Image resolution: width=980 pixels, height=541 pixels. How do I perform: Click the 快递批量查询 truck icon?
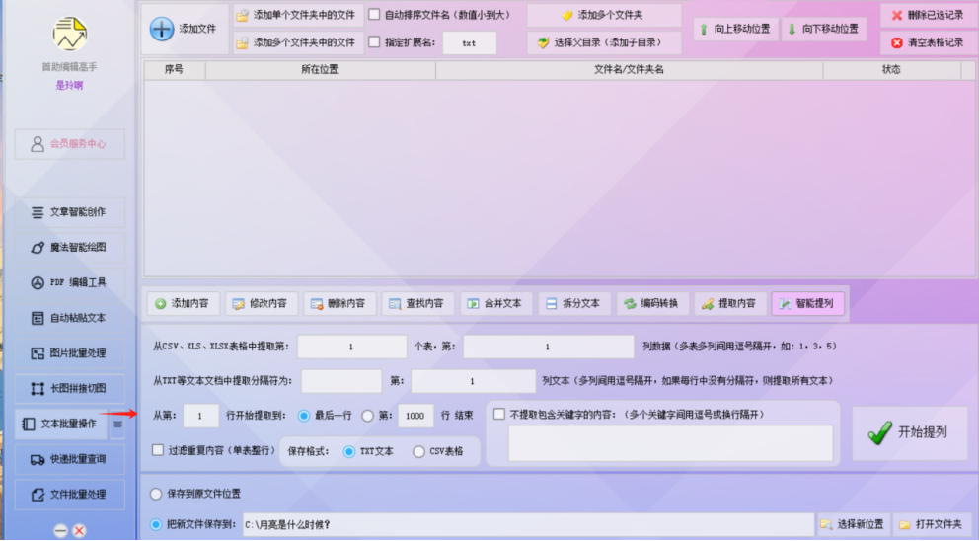(38, 460)
